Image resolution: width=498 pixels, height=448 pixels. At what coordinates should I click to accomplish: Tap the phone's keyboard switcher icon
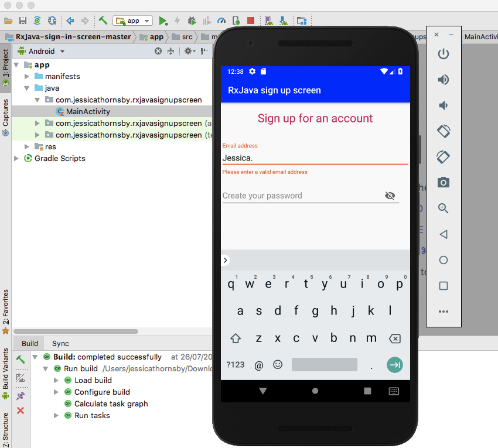click(x=394, y=391)
